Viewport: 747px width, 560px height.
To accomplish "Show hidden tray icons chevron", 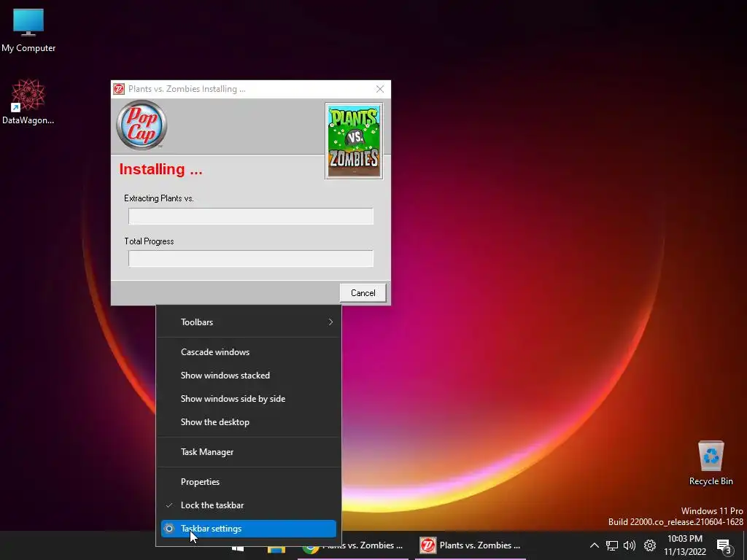I will pos(594,545).
